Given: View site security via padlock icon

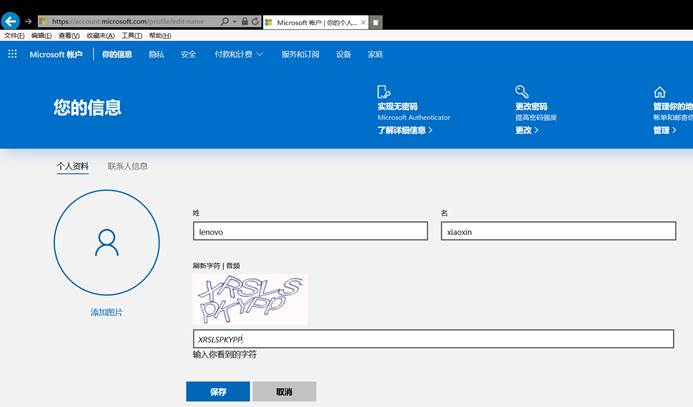Looking at the screenshot, I should [244, 21].
